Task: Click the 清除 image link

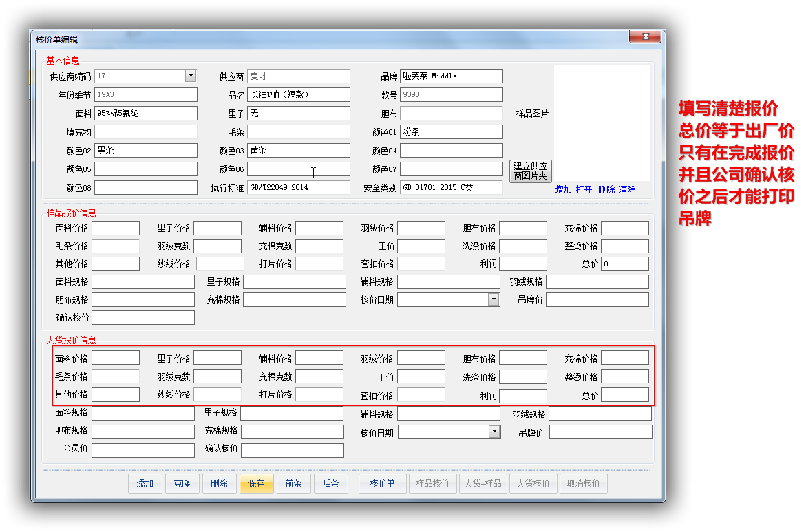Action: coord(627,189)
